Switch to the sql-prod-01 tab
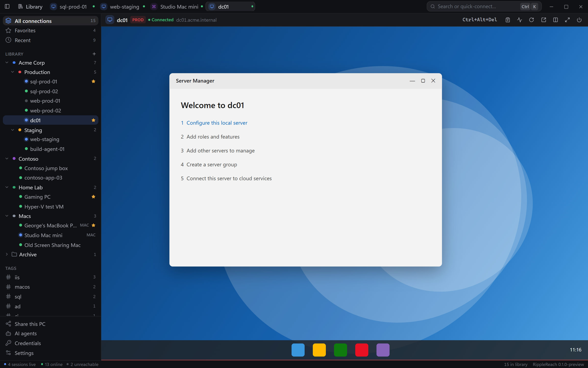Image resolution: width=588 pixels, height=368 pixels. pyautogui.click(x=73, y=7)
